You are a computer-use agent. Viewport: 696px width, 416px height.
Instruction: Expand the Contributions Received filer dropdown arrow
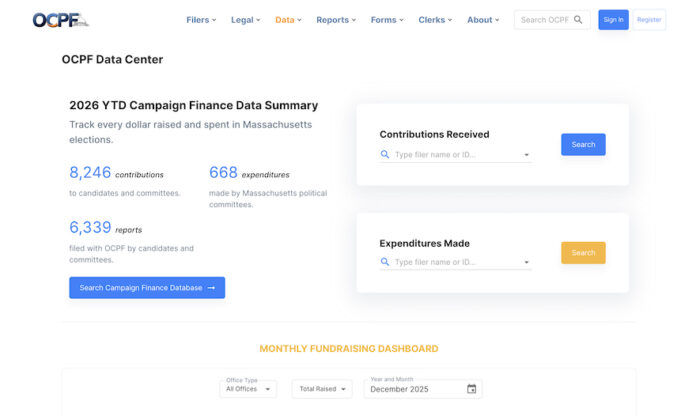(526, 155)
